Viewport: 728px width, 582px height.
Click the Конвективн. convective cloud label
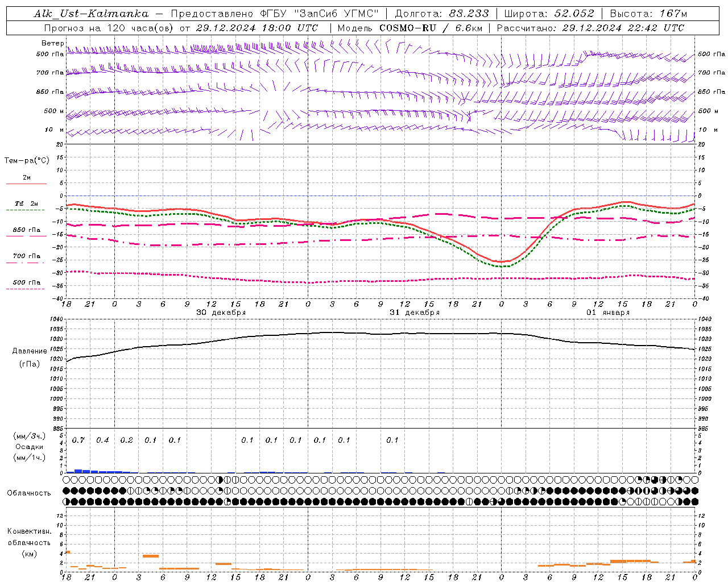click(30, 531)
